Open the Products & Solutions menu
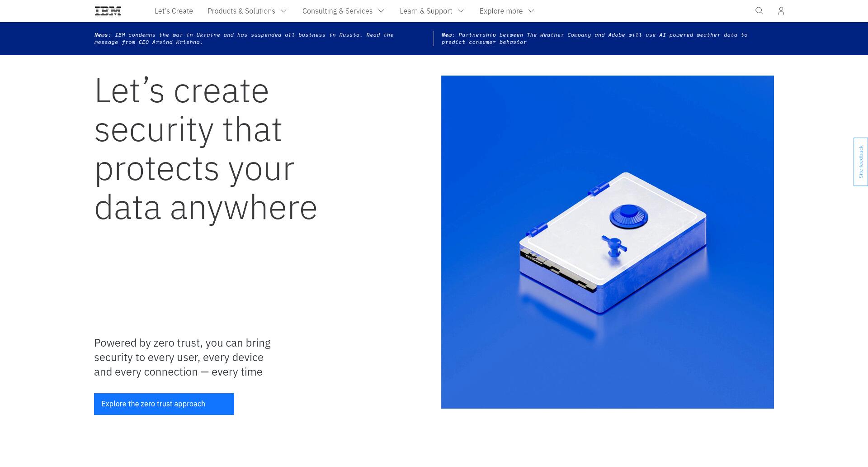This screenshot has width=868, height=467. [241, 11]
